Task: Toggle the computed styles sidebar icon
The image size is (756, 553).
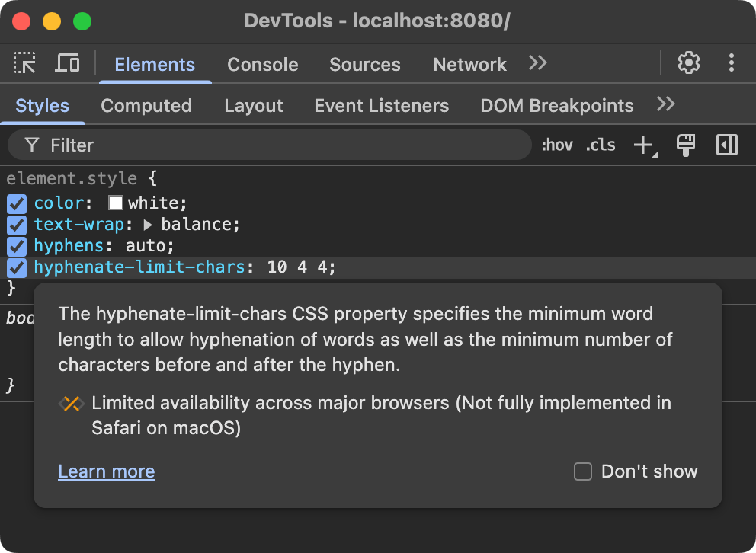Action: point(684,145)
